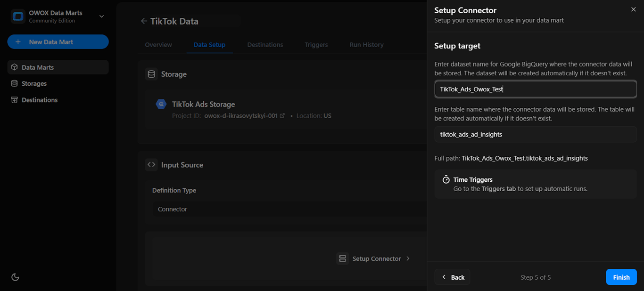The height and width of the screenshot is (291, 644).
Task: Switch to the Run History tab
Action: [366, 45]
